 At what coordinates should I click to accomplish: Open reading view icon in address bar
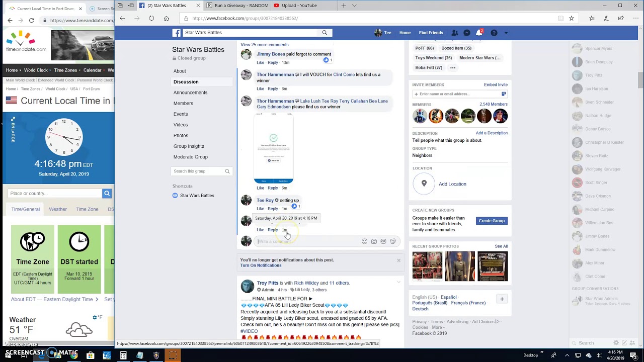560,18
